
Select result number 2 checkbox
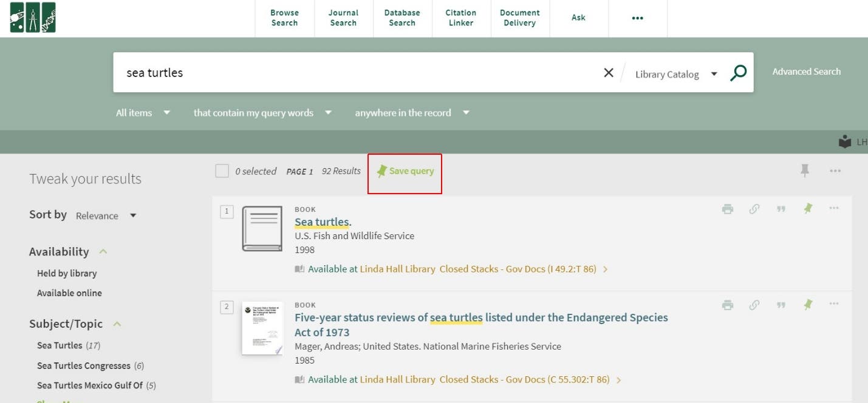pos(227,307)
